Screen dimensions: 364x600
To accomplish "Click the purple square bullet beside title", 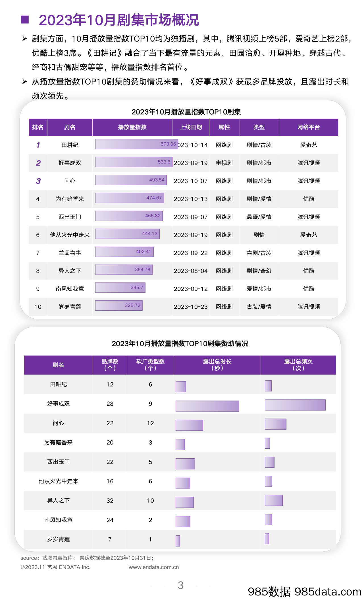I will (25, 19).
